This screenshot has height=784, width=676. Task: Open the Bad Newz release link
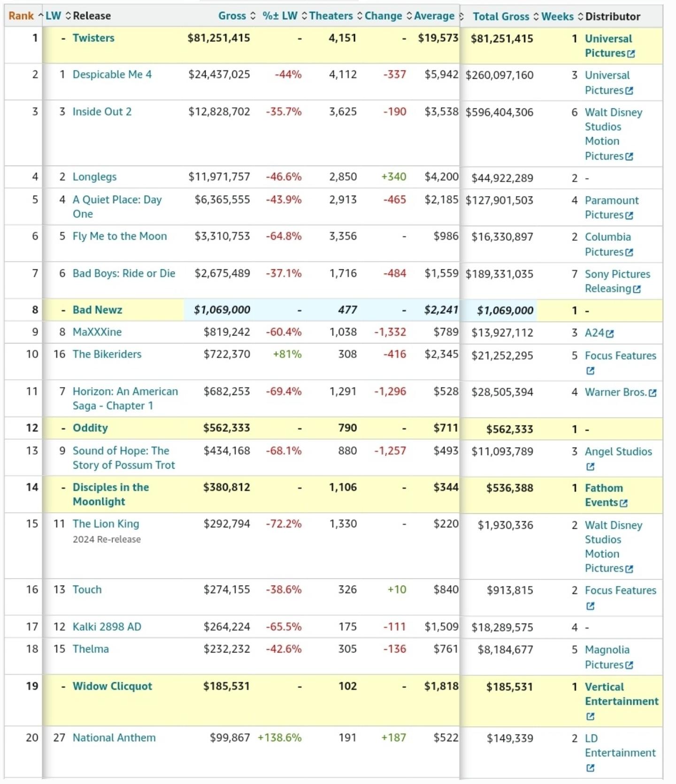coord(97,310)
